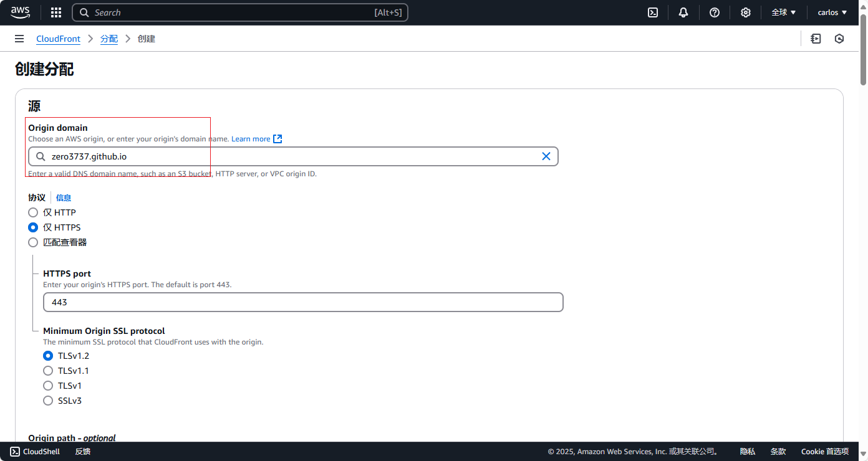Screen dimensions: 868x461
Task: Open the notifications bell icon
Action: [x=684, y=12]
